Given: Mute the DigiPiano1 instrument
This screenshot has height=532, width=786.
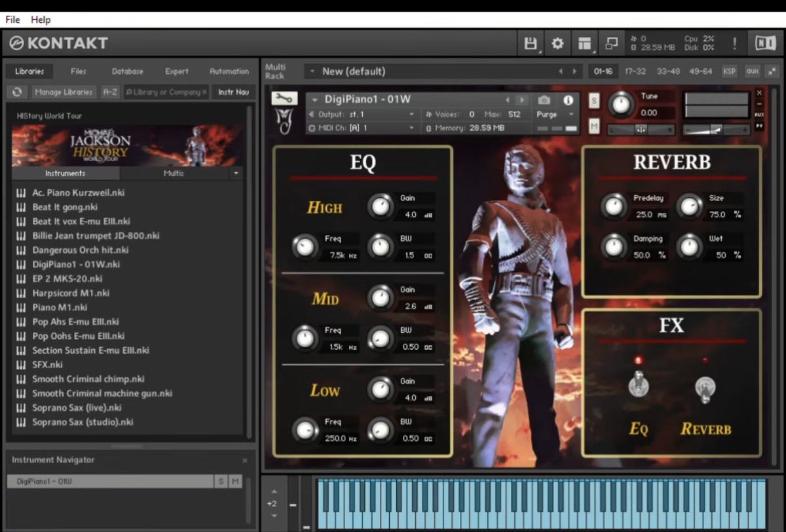Looking at the screenshot, I should pos(593,126).
